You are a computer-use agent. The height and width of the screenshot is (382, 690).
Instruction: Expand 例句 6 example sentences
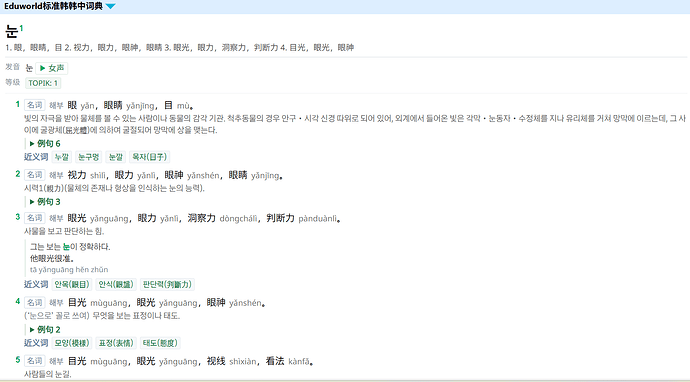pos(45,143)
